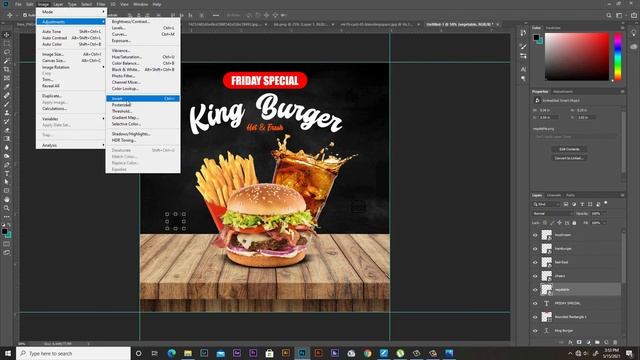Screen dimensions: 640x360
Task: Switch to the Channels tab
Action: (x=553, y=195)
